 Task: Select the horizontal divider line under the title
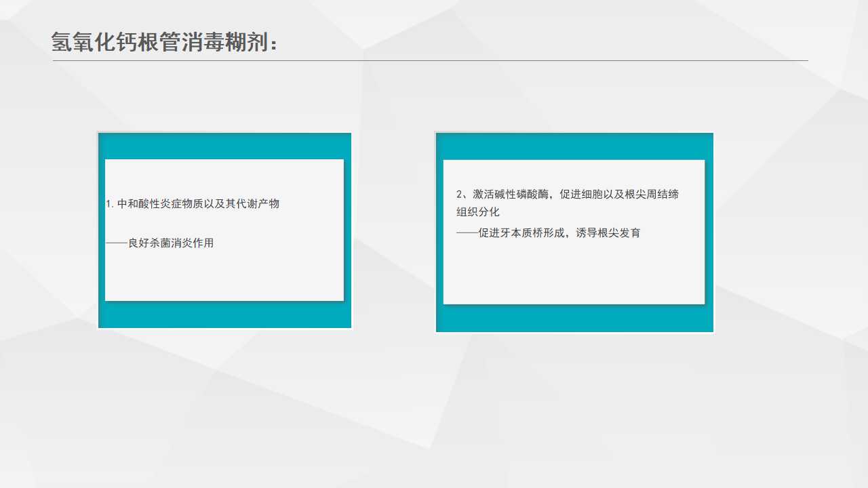pos(430,61)
